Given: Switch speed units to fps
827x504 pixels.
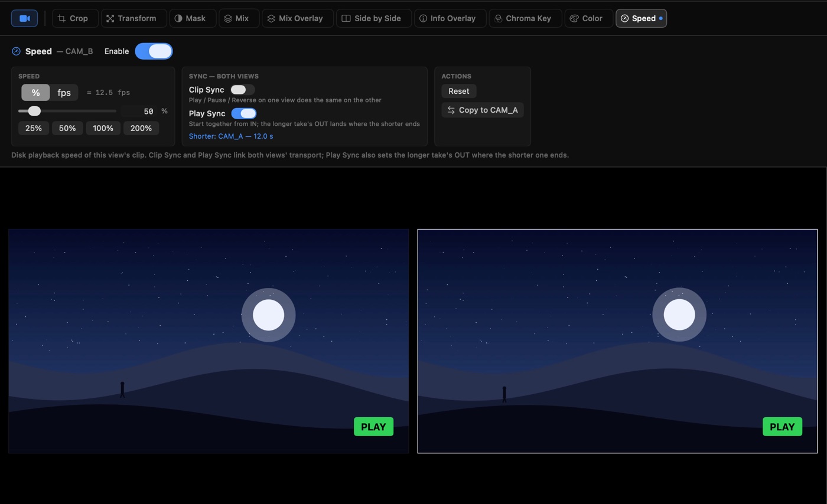Looking at the screenshot, I should coord(64,93).
